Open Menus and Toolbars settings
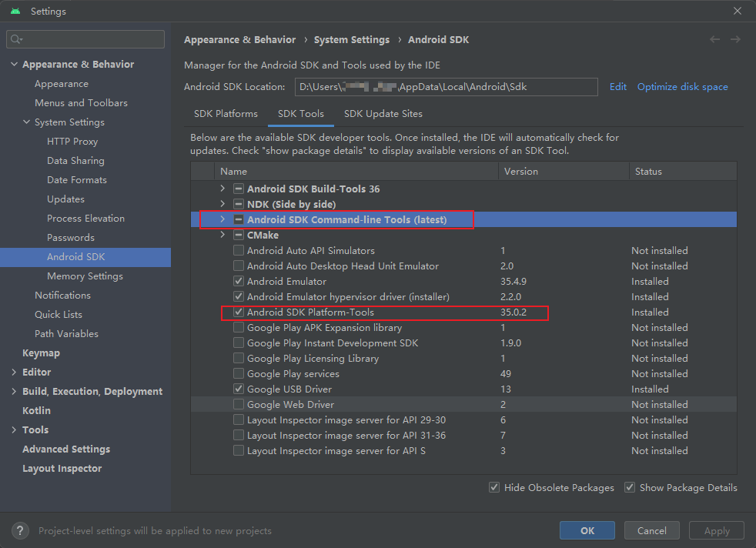Viewport: 756px width, 548px height. coord(81,103)
